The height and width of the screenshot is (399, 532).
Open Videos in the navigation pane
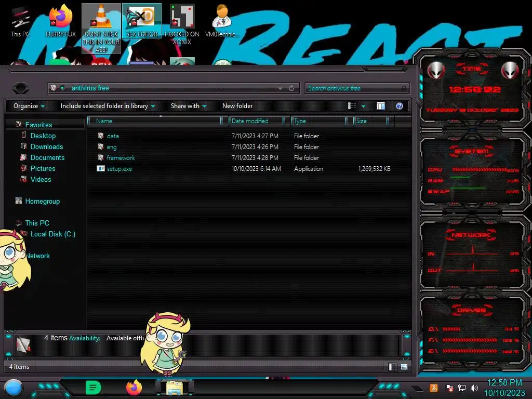click(41, 179)
